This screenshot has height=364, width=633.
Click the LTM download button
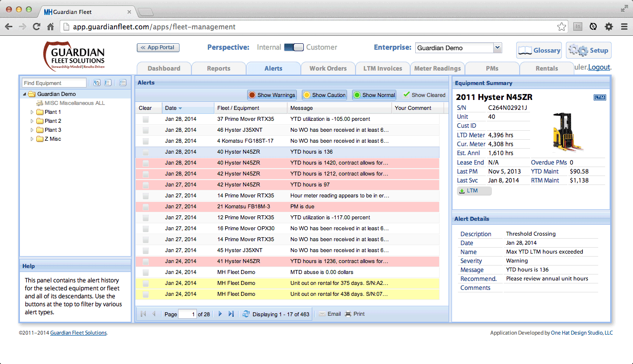[x=474, y=191]
